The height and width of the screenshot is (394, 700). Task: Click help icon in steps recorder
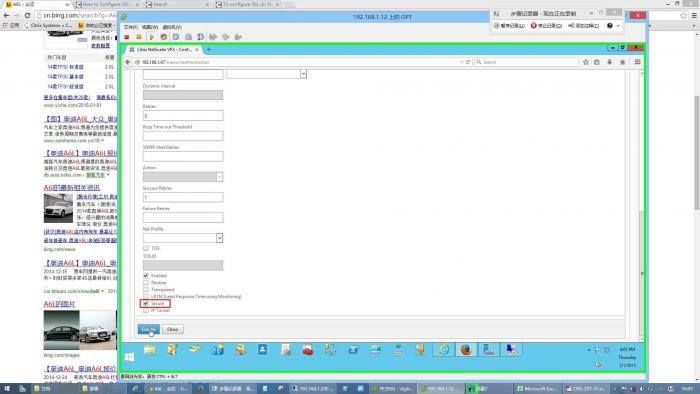point(610,26)
